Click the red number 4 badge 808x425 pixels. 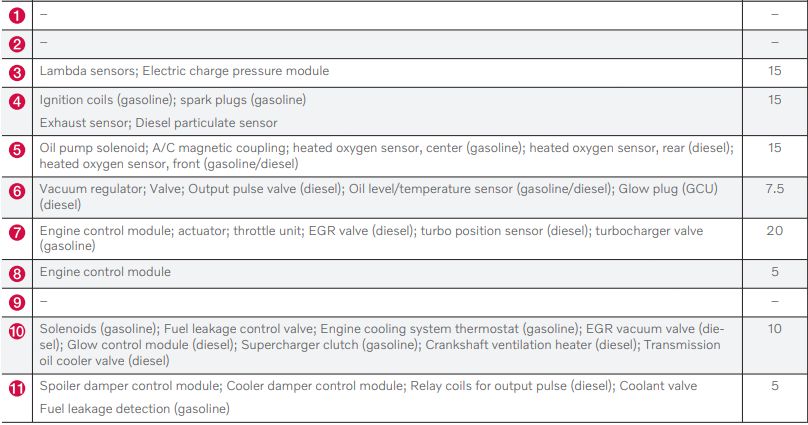(16, 101)
